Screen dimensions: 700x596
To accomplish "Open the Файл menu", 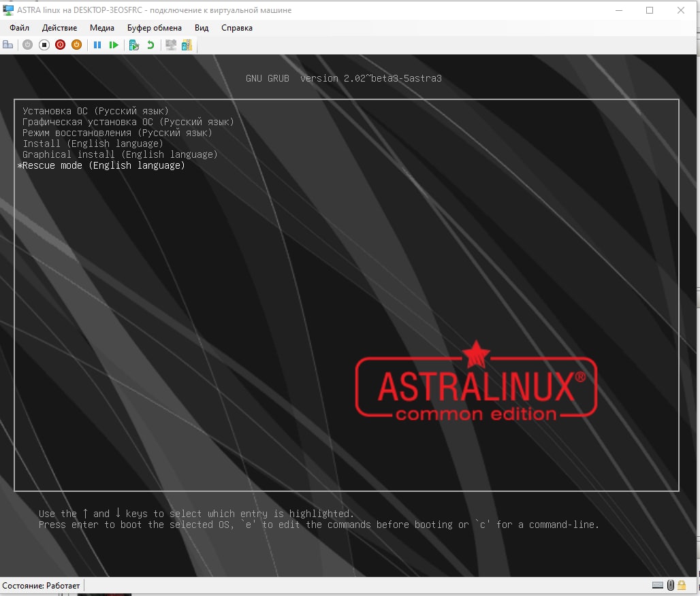I will (19, 28).
